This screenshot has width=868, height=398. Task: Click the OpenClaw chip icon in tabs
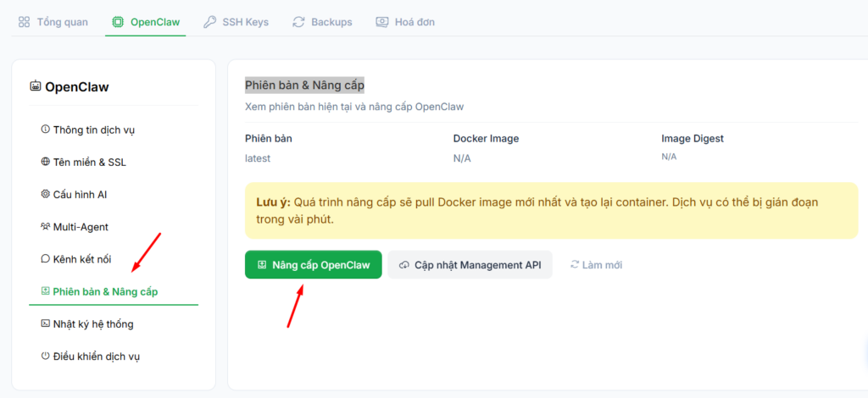[x=117, y=22]
